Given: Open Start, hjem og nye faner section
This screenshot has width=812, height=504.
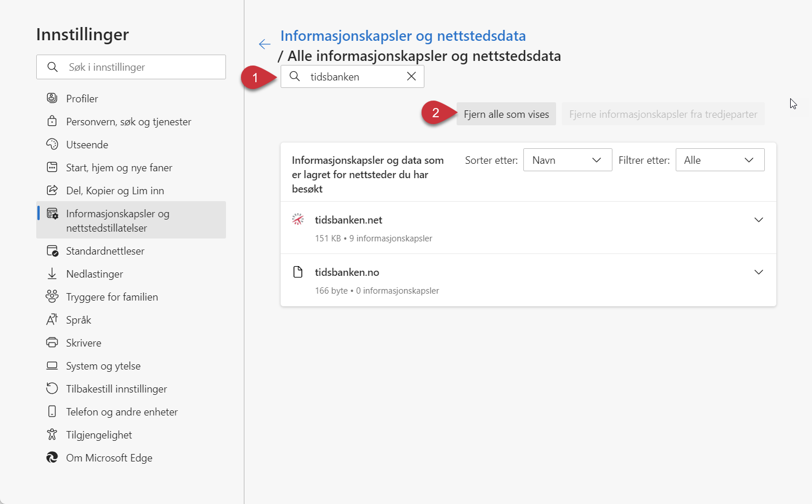Looking at the screenshot, I should (x=131, y=167).
